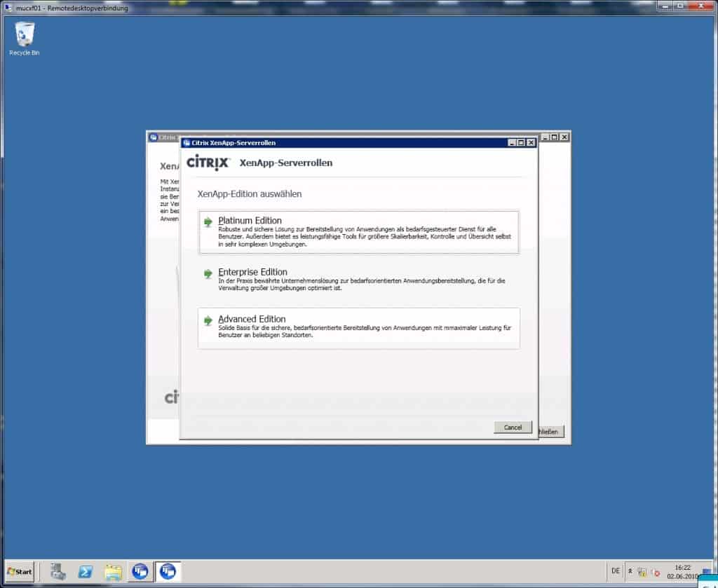This screenshot has height=588, width=718.
Task: Close the Remotedesktopverbindung window
Action: [x=702, y=6]
